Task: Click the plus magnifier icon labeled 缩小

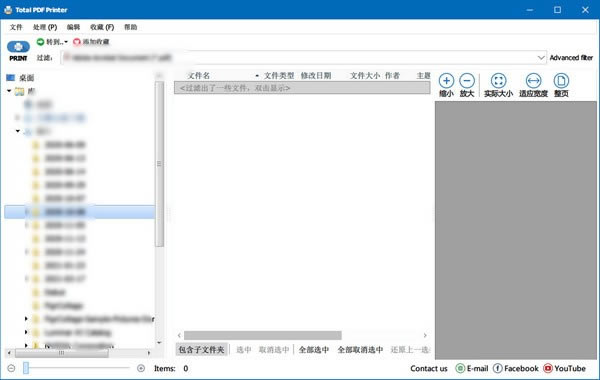Action: click(x=446, y=81)
